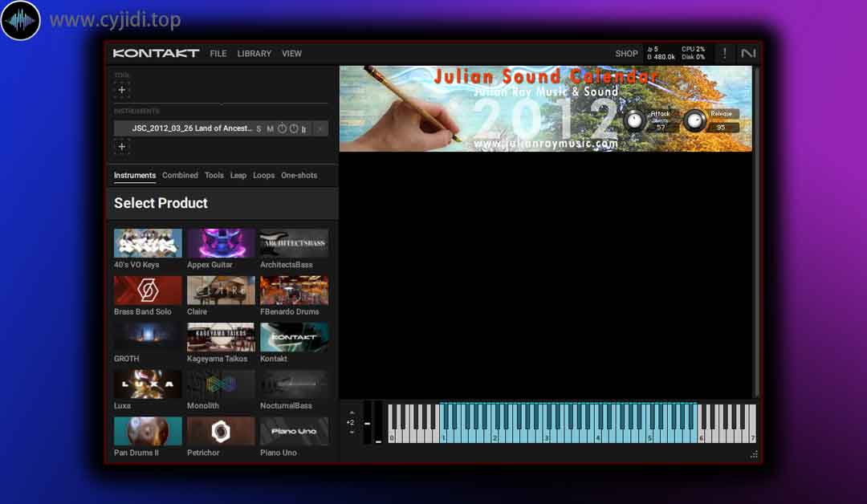Switch to the Leap tab
The image size is (867, 504).
tap(238, 175)
